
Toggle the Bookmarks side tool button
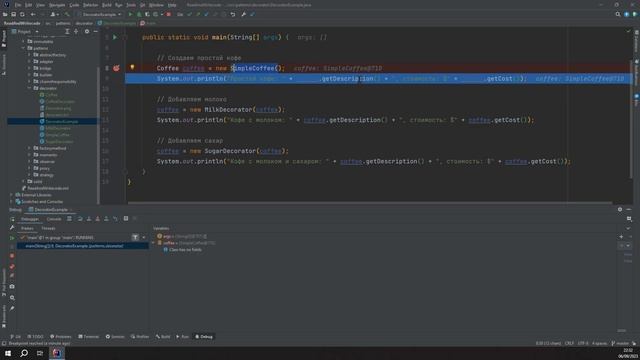[x=4, y=315]
